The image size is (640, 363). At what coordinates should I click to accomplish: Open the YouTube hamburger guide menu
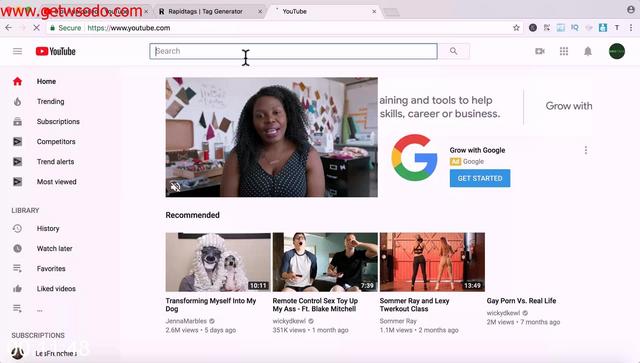point(17,51)
